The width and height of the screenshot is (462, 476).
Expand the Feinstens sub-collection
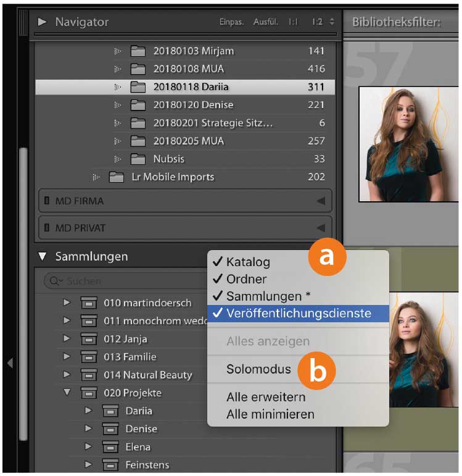88,464
